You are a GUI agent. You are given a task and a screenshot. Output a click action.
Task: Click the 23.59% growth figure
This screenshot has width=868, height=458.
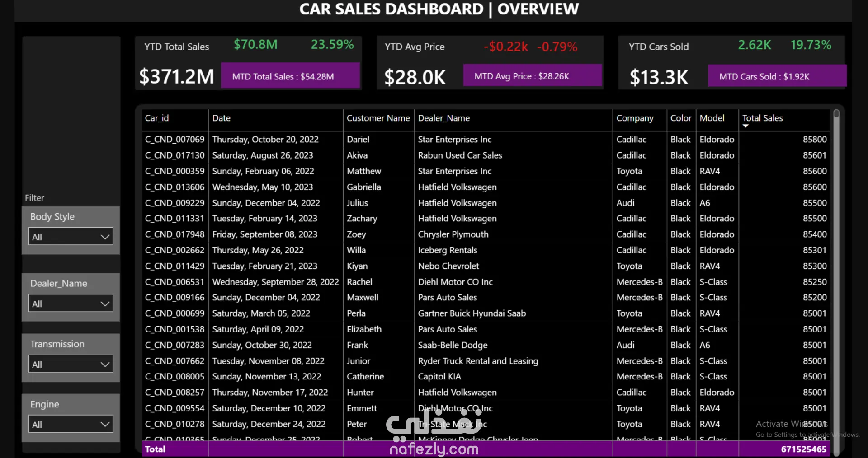[332, 45]
